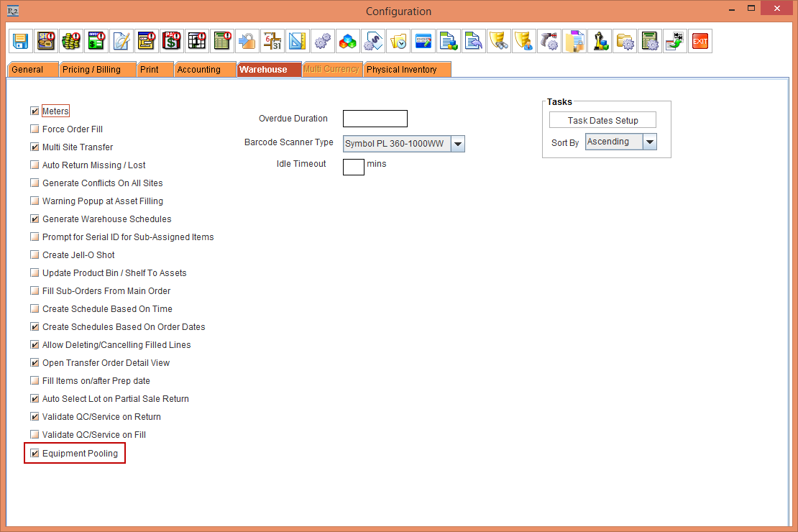This screenshot has height=532, width=798.
Task: Click the Save configuration floppy disk icon
Action: (20, 41)
